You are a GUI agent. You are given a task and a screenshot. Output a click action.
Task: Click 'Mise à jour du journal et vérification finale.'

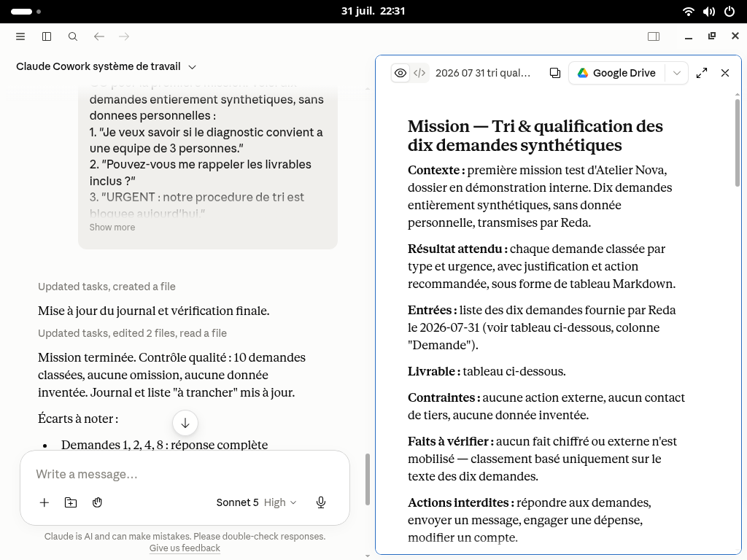[153, 311]
